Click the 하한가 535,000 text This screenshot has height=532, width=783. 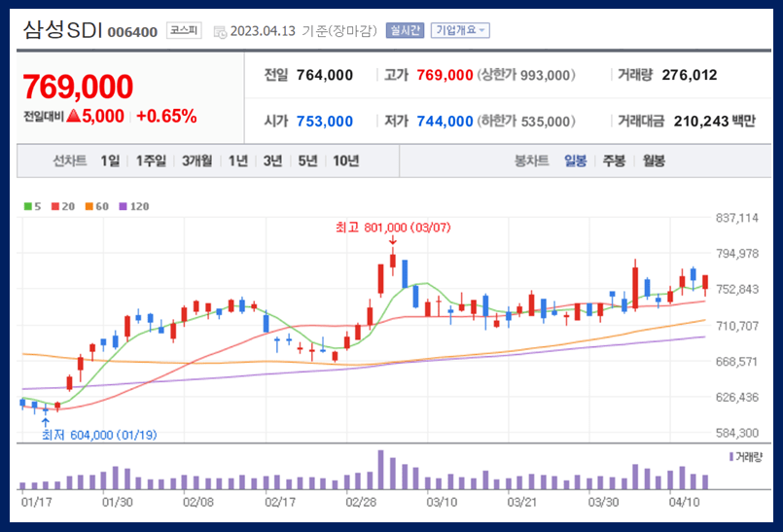526,122
